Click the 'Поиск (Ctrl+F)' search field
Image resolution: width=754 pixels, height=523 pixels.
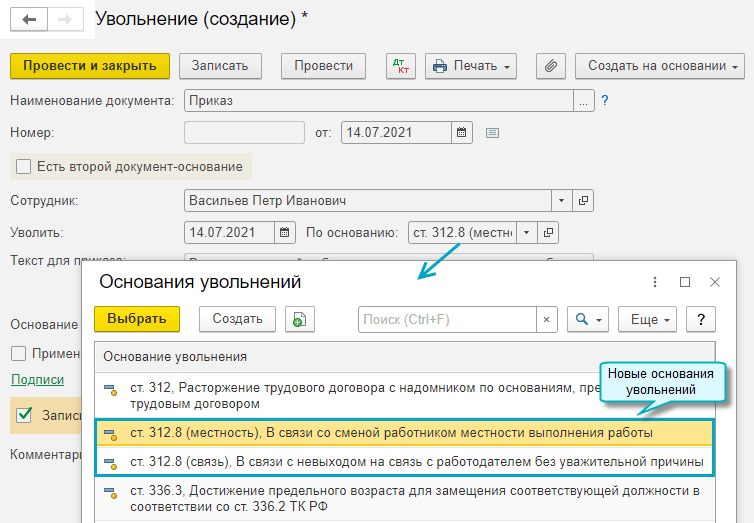coord(447,320)
